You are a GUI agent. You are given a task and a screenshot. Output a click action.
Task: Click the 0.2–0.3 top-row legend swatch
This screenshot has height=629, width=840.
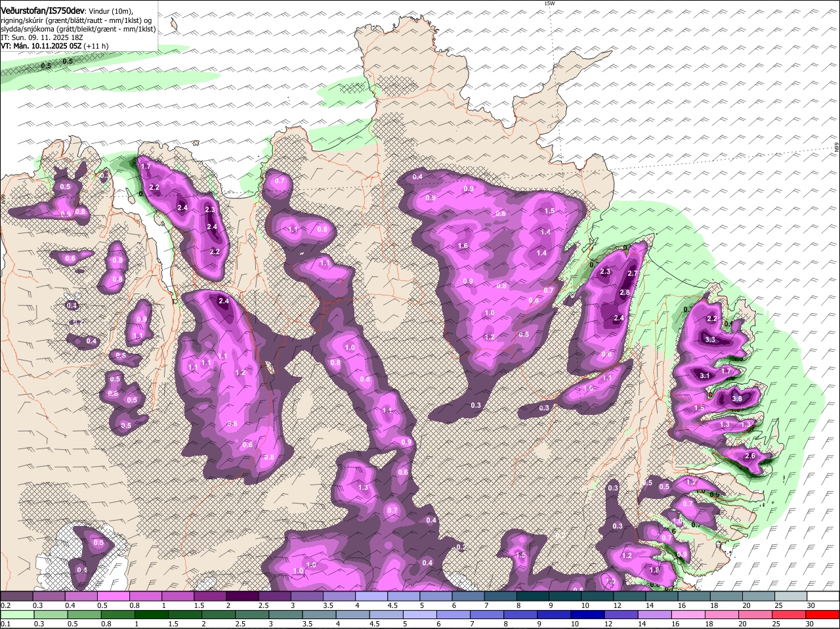tap(16, 596)
